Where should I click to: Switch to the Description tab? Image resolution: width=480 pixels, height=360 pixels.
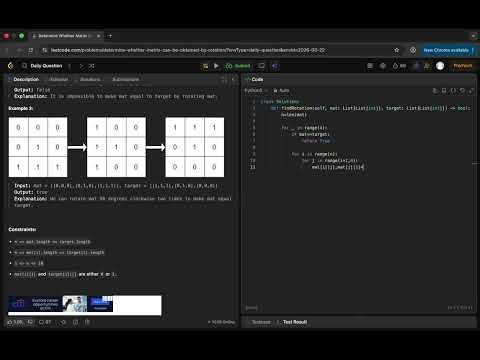[23, 79]
